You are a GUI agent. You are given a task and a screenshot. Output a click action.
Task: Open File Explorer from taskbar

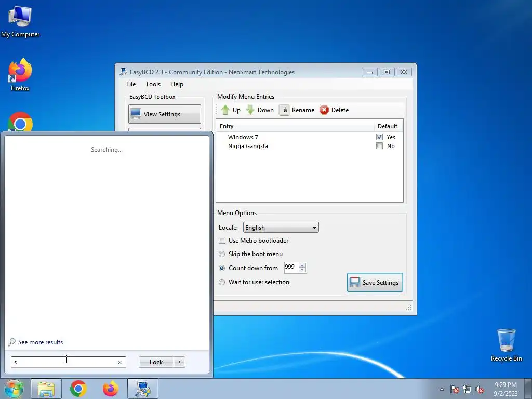pos(46,389)
